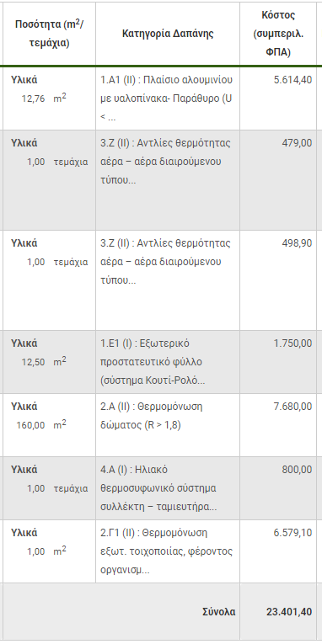This screenshot has height=644, width=322.
Task: Click the 23.401,40 total amount
Action: (x=289, y=612)
